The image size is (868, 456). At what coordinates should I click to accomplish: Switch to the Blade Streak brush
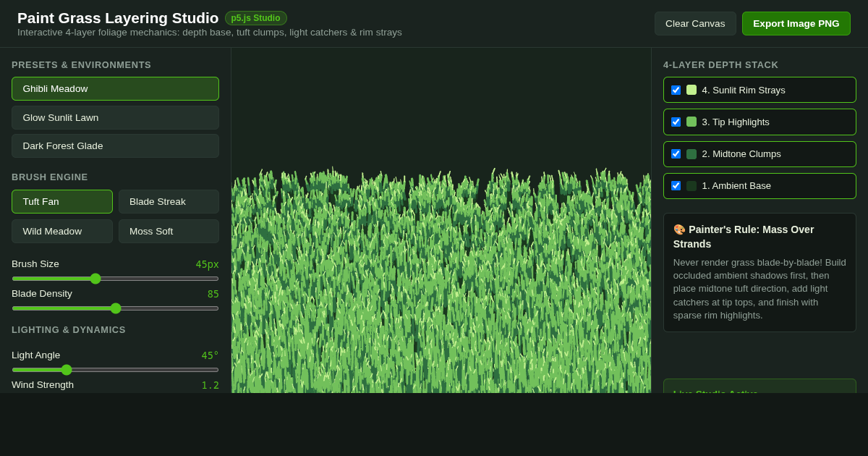(x=169, y=201)
